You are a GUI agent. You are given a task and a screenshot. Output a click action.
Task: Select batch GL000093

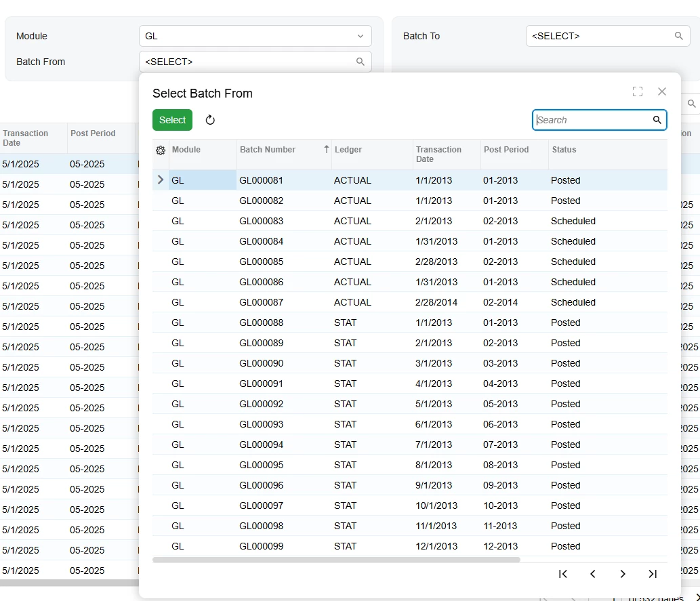(x=410, y=424)
